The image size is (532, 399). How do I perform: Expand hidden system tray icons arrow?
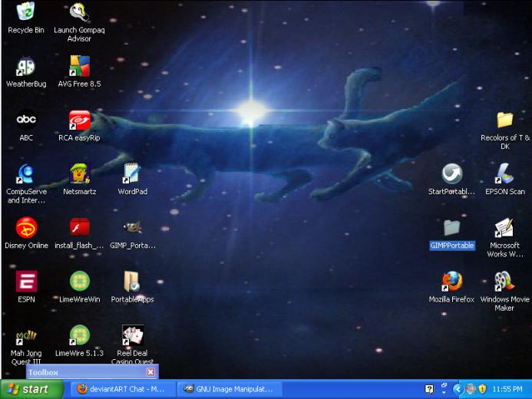(x=458, y=389)
